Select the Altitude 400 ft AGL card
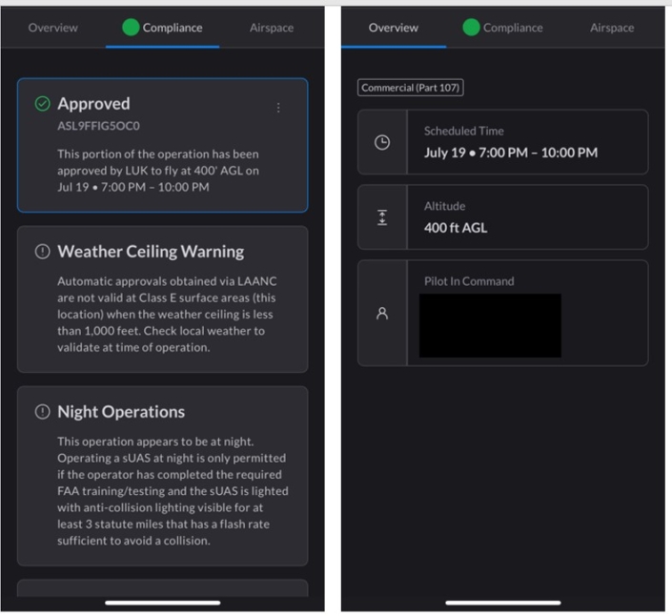Image resolution: width=672 pixels, height=616 pixels. tap(502, 217)
